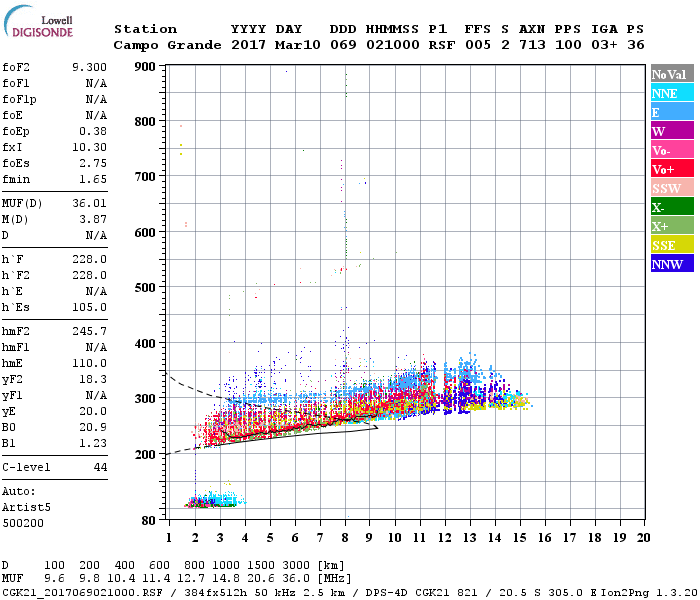
Task: Click the SSW light pink legend swatch
Action: click(672, 189)
